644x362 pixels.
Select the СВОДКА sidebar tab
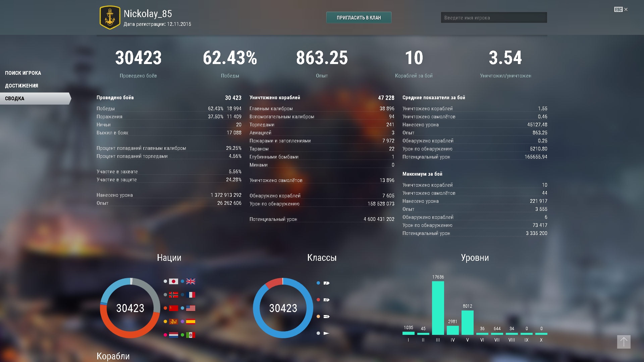coord(35,99)
